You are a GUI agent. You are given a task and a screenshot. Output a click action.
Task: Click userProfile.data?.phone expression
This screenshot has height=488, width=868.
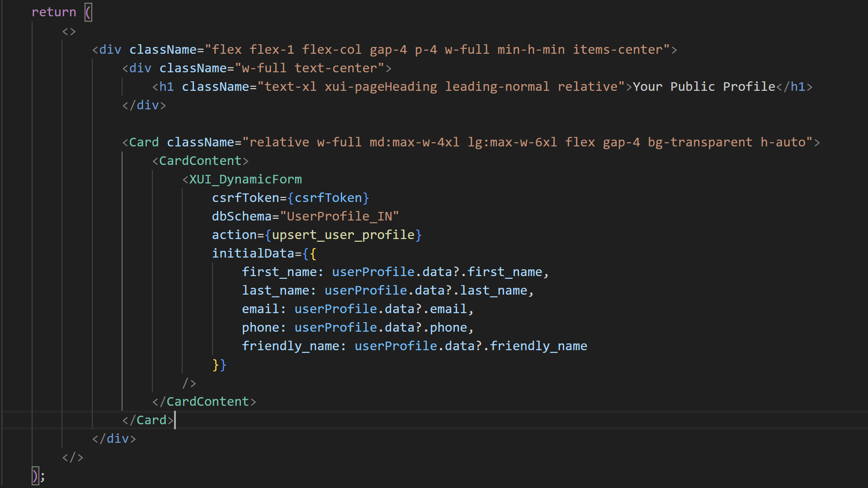381,328
